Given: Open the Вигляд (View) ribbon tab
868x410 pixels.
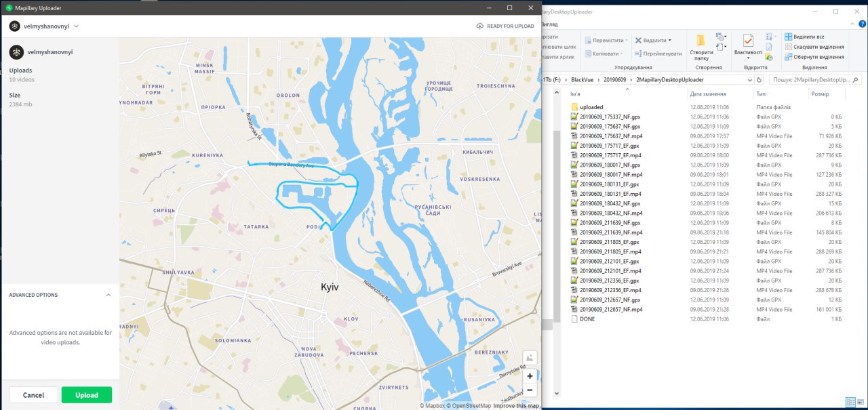Looking at the screenshot, I should (549, 24).
